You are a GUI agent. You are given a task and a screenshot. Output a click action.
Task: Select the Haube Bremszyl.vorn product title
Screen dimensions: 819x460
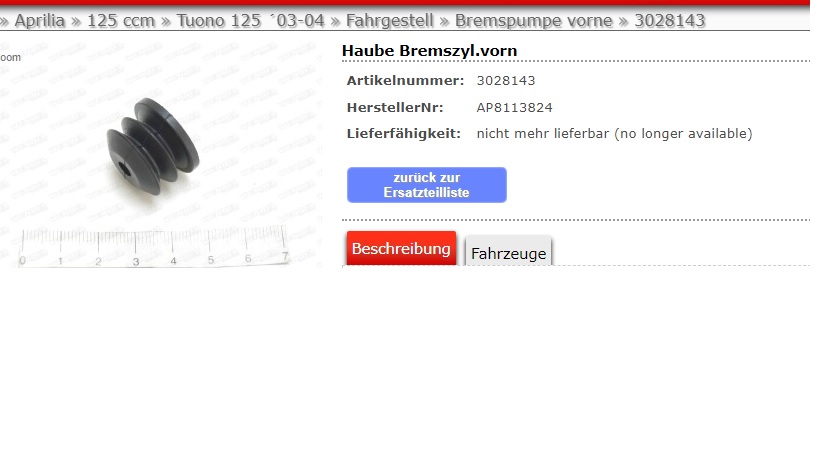[x=429, y=51]
